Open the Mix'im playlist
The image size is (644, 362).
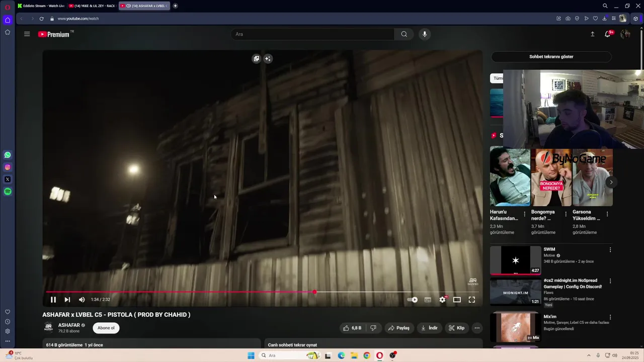(x=515, y=327)
